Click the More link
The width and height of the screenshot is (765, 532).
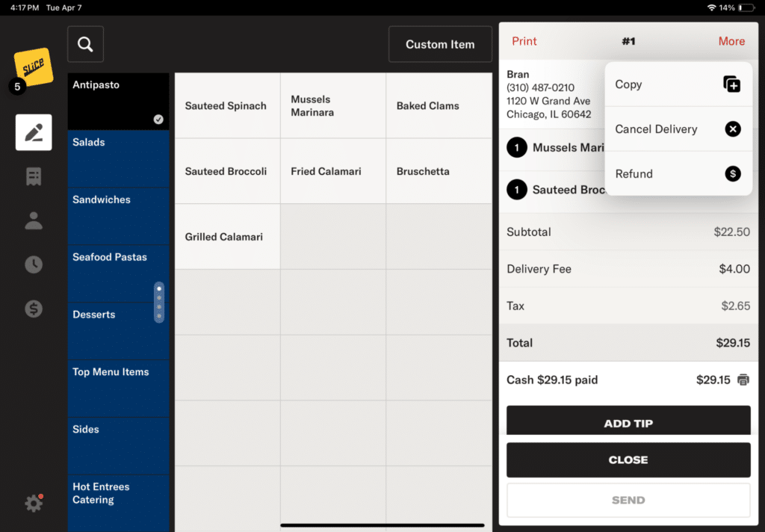(x=731, y=41)
